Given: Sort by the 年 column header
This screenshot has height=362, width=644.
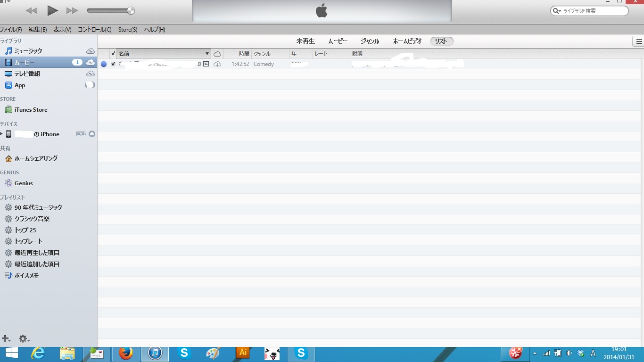Looking at the screenshot, I should (301, 54).
